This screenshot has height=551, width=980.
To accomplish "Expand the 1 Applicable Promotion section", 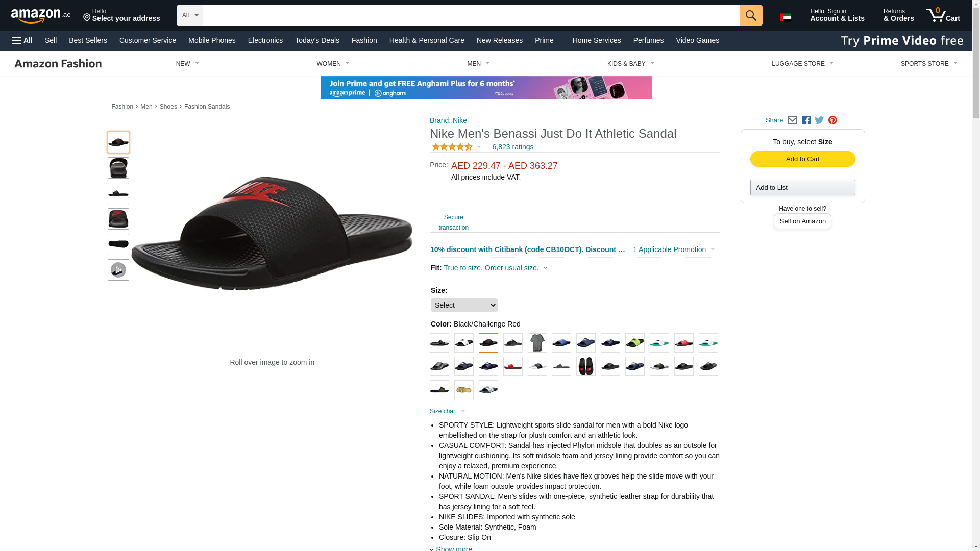I will click(x=674, y=249).
